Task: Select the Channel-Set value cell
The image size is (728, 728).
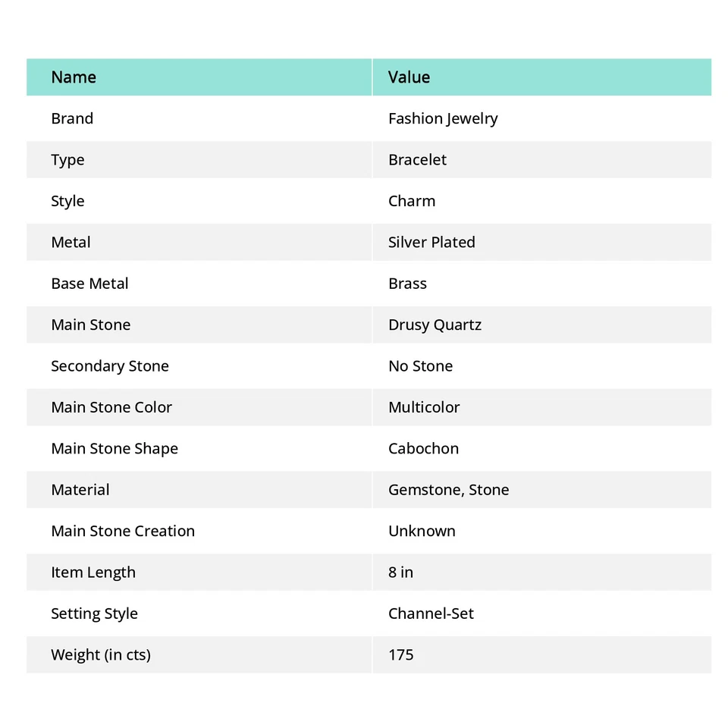Action: click(x=431, y=613)
